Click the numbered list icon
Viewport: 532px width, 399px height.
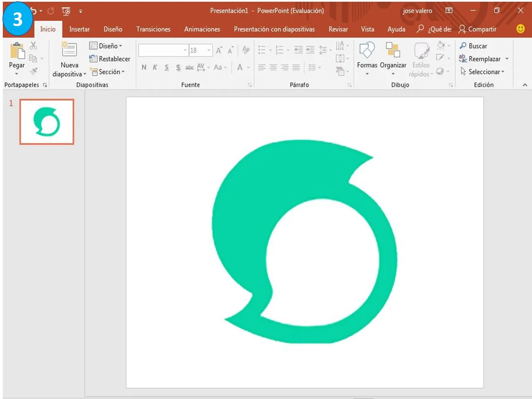(x=279, y=50)
